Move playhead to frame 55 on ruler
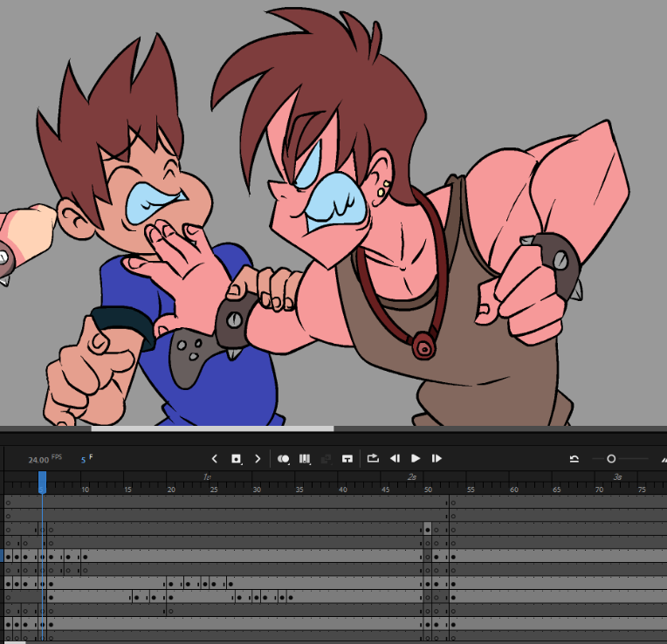667x644 pixels. pos(471,490)
